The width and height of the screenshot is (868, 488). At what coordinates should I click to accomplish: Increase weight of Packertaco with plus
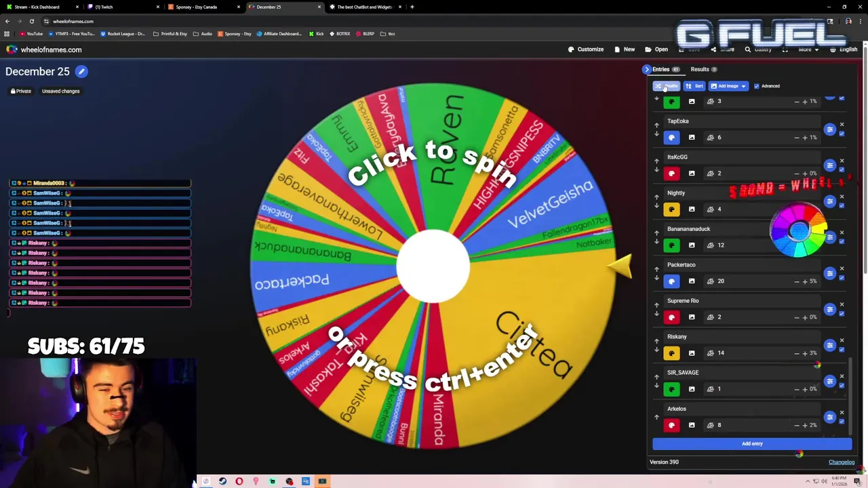click(x=805, y=281)
